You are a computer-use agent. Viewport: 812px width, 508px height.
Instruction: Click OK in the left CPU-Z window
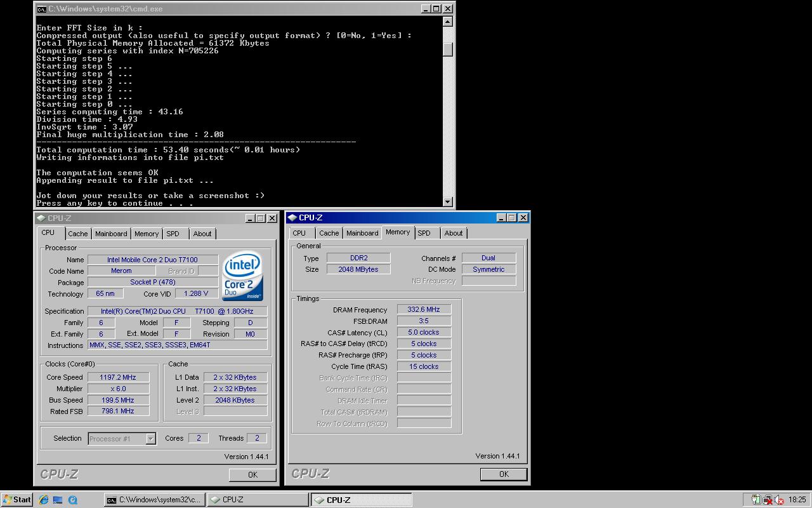[x=252, y=474]
